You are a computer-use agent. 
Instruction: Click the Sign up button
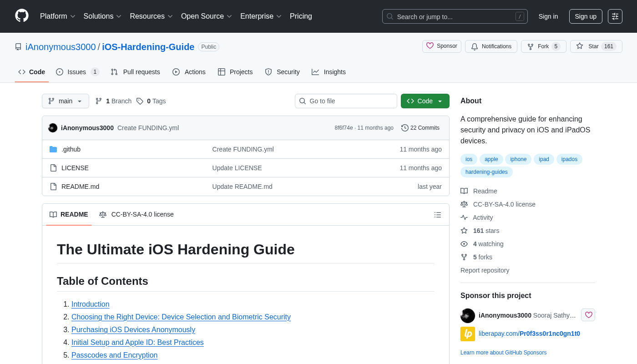click(x=585, y=16)
